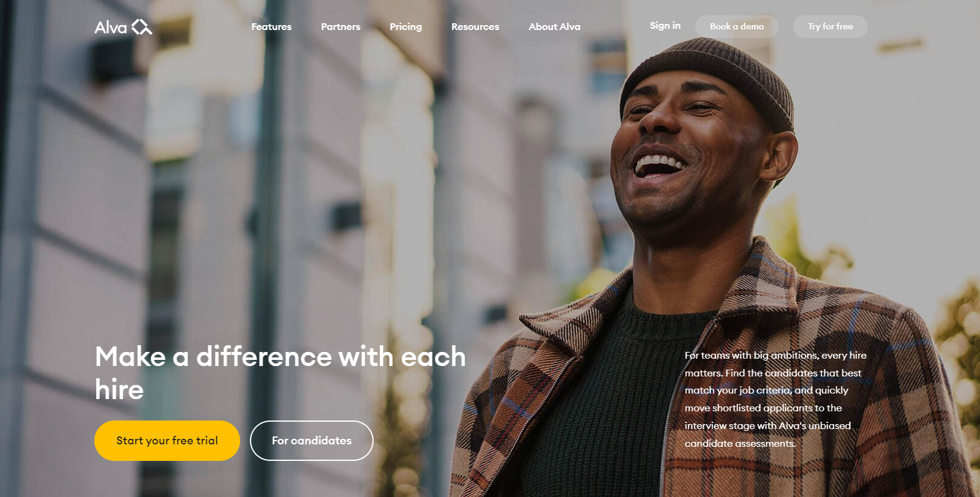Click the Try for free button
This screenshot has width=980, height=497.
click(x=831, y=26)
